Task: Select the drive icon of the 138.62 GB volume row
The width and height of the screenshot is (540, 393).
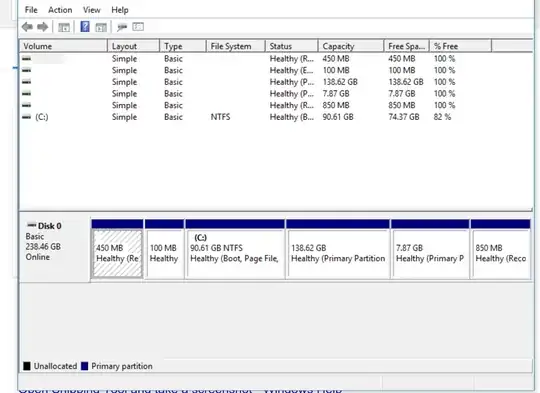Action: coord(27,82)
